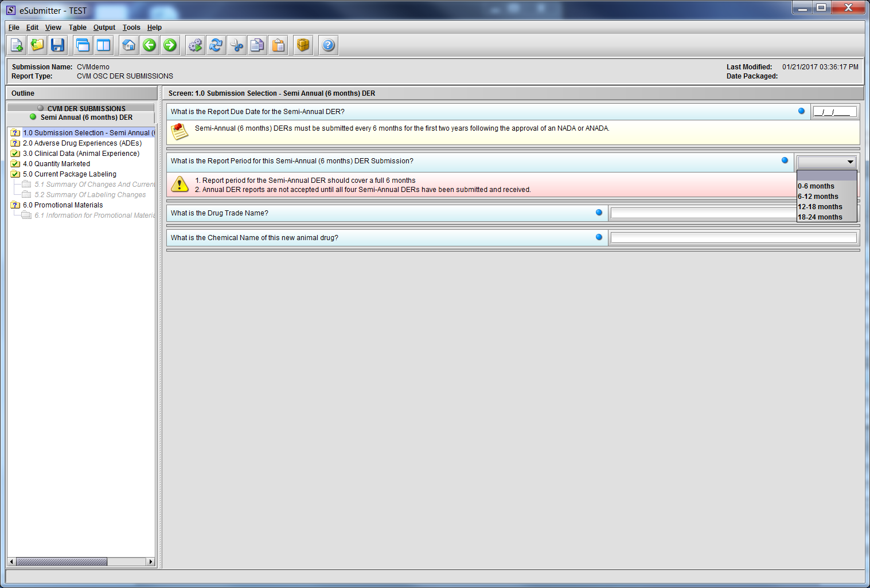
Task: Open Help with blue question mark icon
Action: coord(328,45)
